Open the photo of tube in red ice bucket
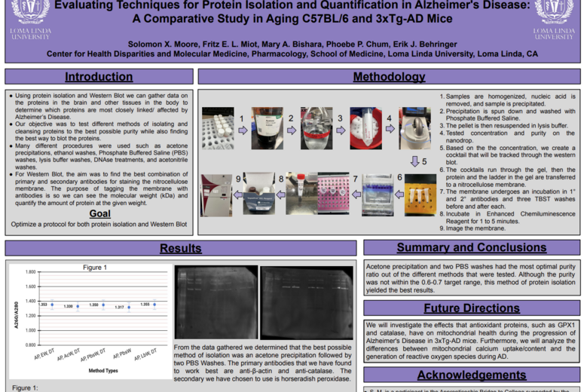This screenshot has height=392, width=584. (x=365, y=129)
